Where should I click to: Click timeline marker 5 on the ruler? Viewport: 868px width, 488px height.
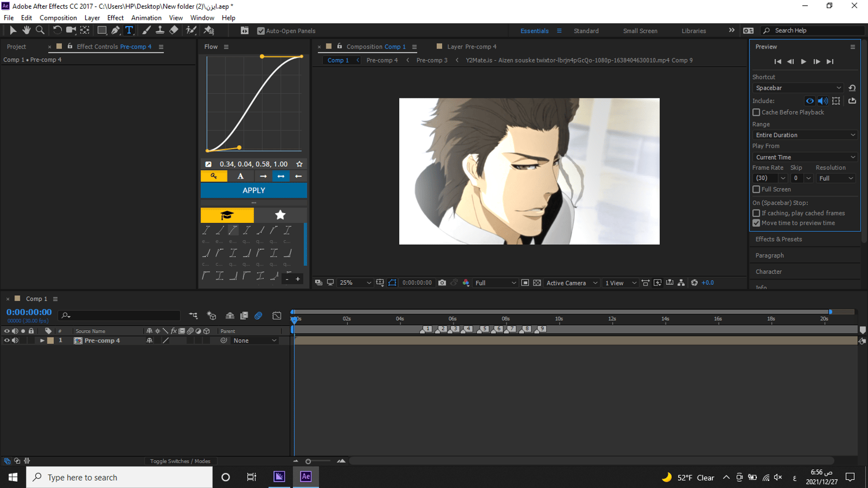(485, 329)
